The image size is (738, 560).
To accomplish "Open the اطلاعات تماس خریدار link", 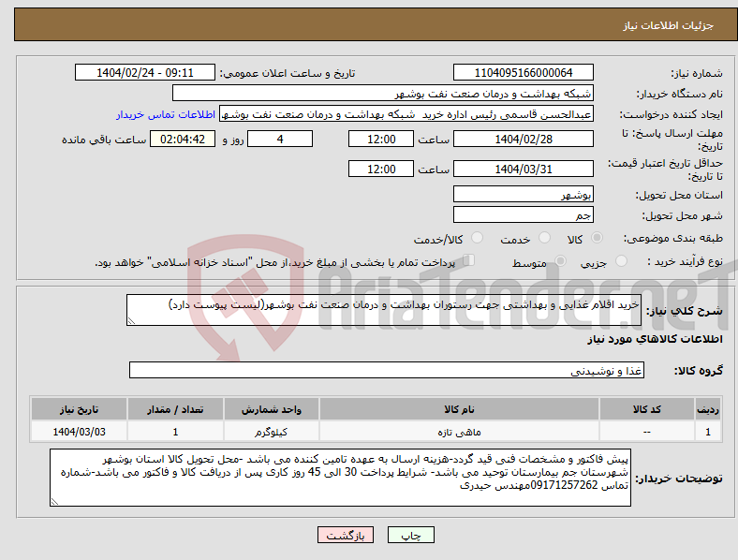I will pos(166,114).
